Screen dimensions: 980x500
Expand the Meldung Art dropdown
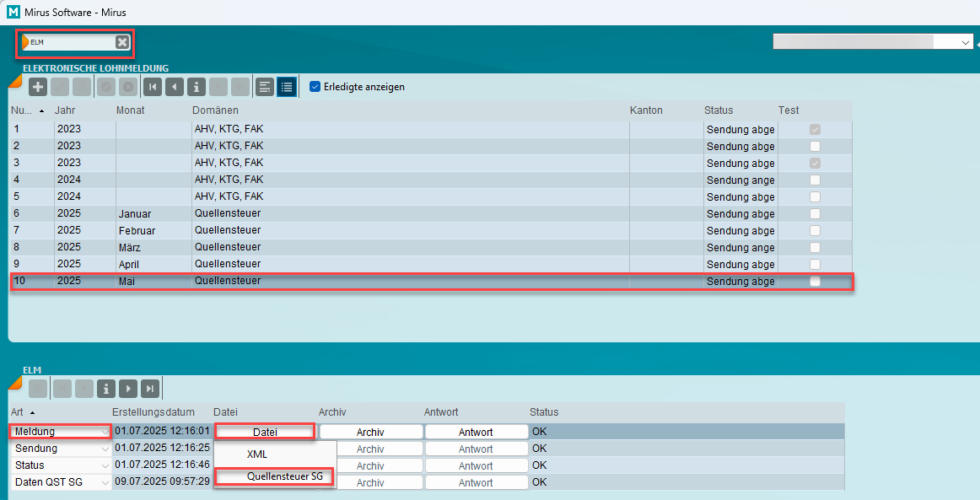(x=105, y=432)
